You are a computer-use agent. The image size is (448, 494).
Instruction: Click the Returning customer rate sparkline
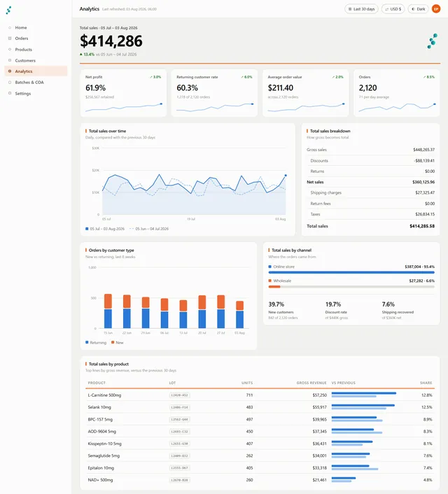click(215, 107)
